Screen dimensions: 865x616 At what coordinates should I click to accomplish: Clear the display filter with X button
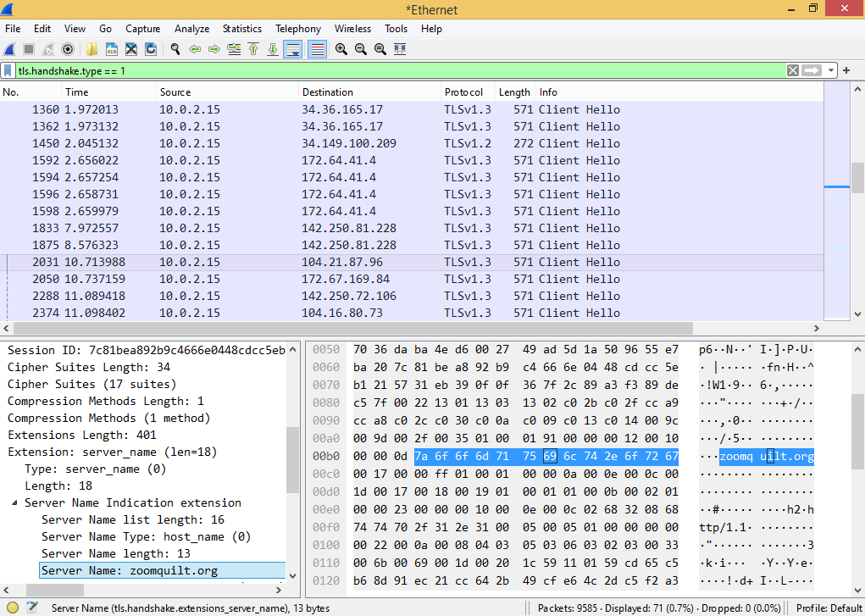tap(792, 70)
